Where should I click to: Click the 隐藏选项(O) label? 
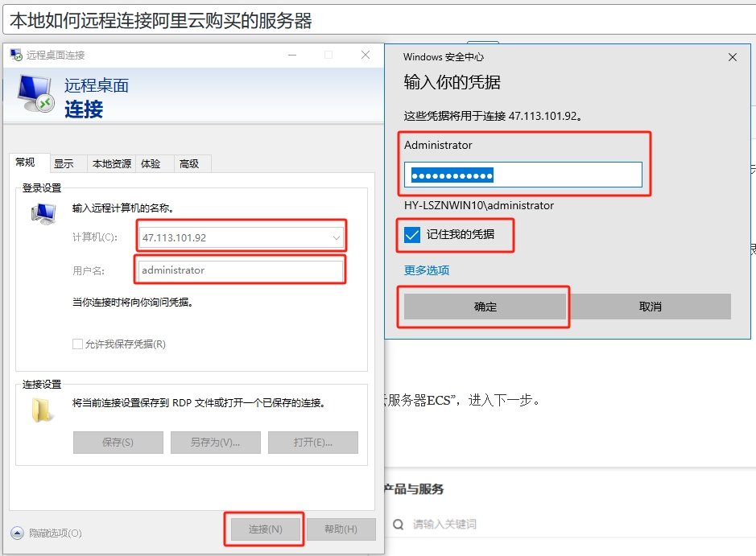[56, 533]
